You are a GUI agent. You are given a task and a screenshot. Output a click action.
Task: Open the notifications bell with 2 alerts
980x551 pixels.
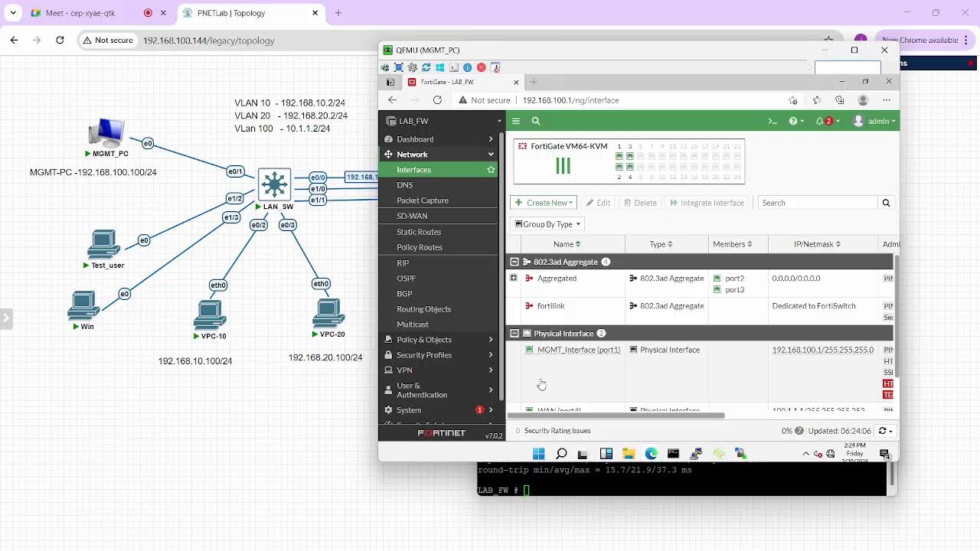click(826, 121)
